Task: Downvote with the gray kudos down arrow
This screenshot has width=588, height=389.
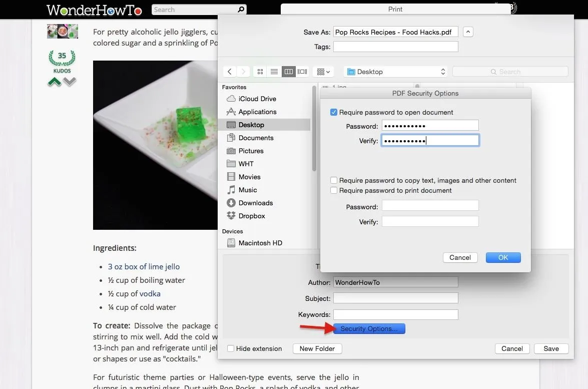Action: 70,82
